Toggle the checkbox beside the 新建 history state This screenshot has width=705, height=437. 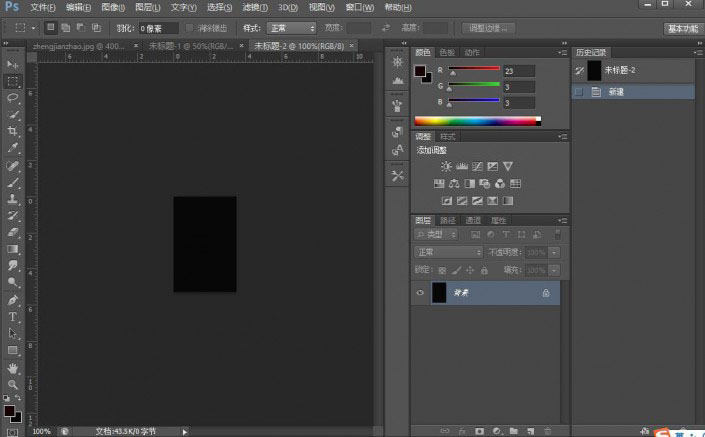(578, 91)
